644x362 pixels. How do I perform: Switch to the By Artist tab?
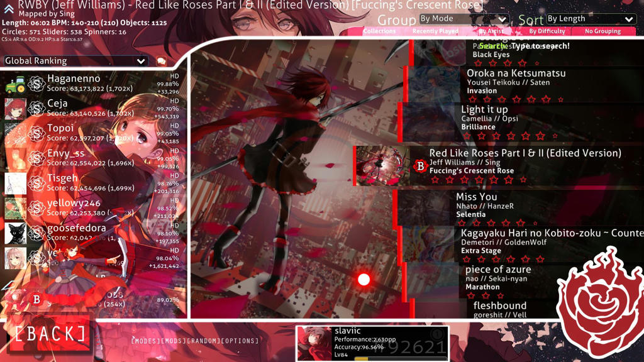tap(491, 31)
